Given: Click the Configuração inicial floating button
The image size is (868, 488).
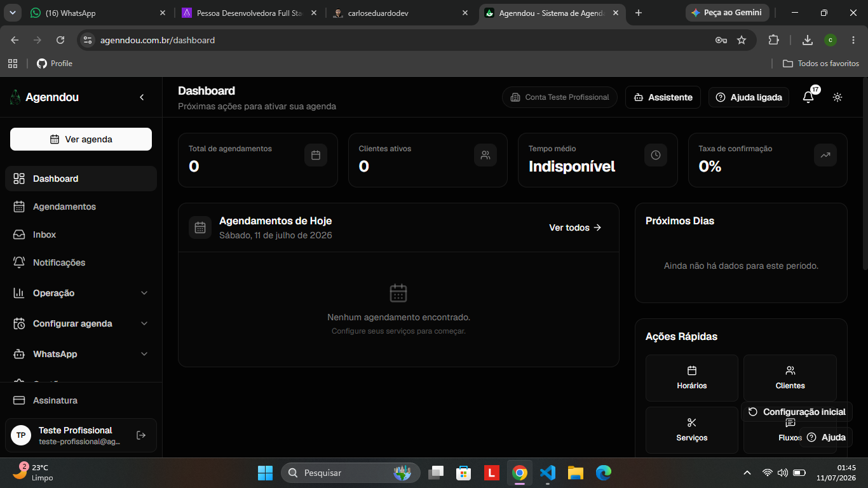Looking at the screenshot, I should point(797,412).
